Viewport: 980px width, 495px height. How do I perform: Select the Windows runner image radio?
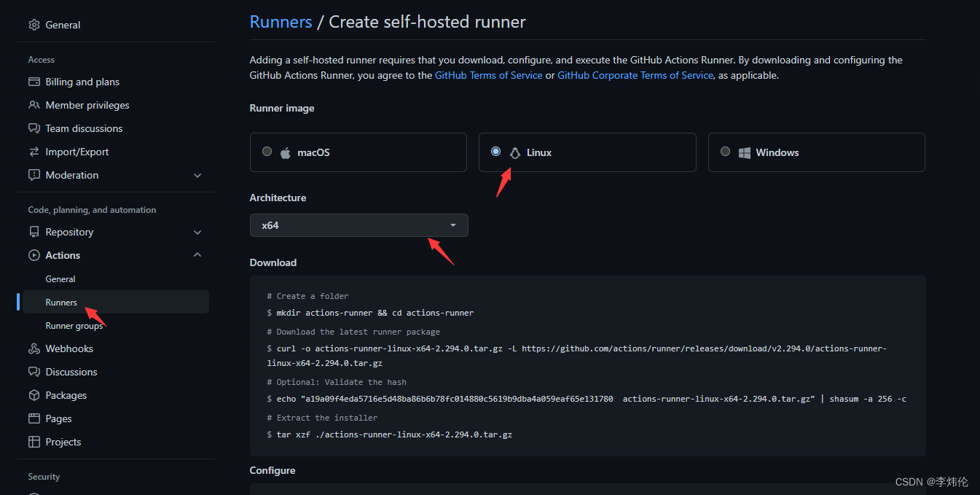[x=725, y=152]
